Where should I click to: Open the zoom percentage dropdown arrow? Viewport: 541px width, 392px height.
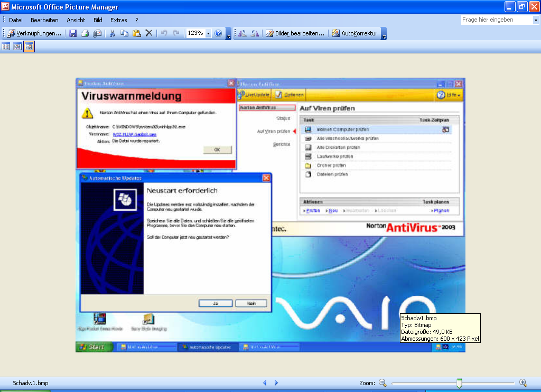point(208,33)
